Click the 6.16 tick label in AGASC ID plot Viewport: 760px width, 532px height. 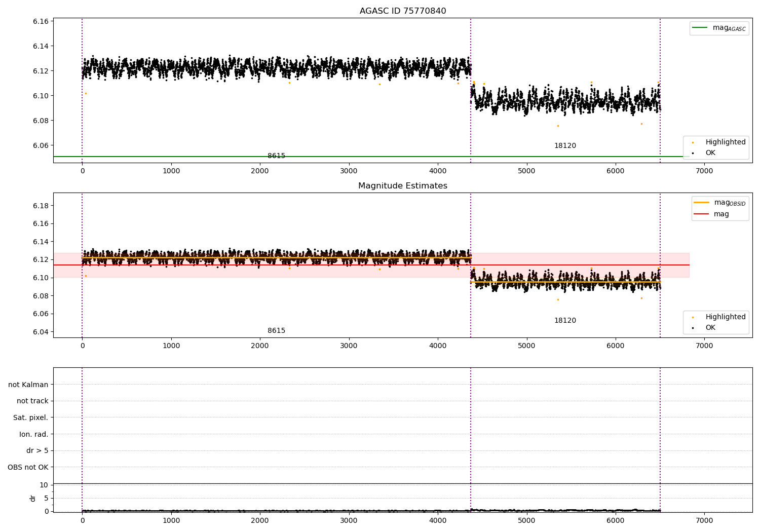click(x=41, y=21)
